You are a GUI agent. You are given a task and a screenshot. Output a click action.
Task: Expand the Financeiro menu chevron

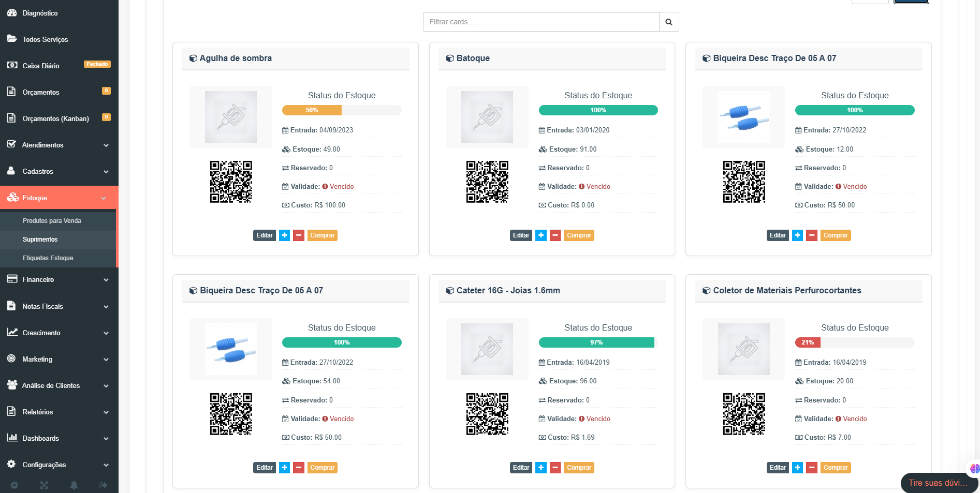coord(106,280)
